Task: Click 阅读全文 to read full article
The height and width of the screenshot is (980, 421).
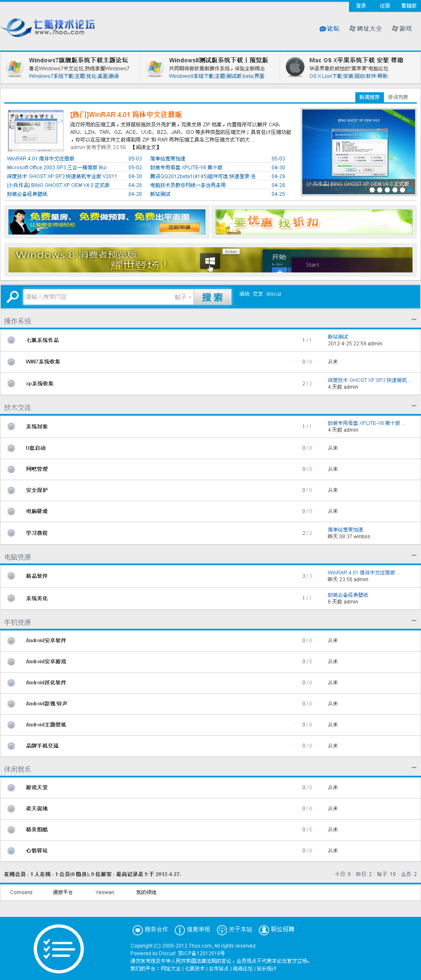Action: click(146, 147)
